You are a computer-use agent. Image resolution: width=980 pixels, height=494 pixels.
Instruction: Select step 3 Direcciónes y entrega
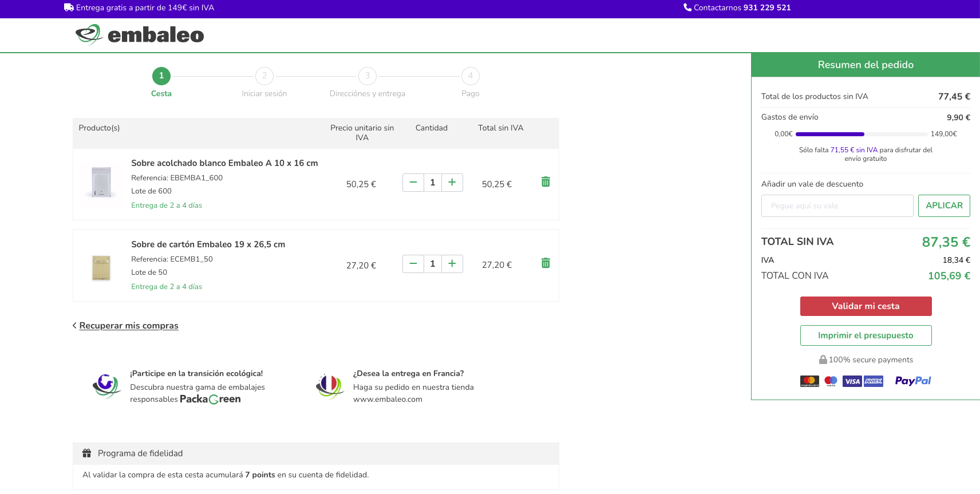(367, 82)
